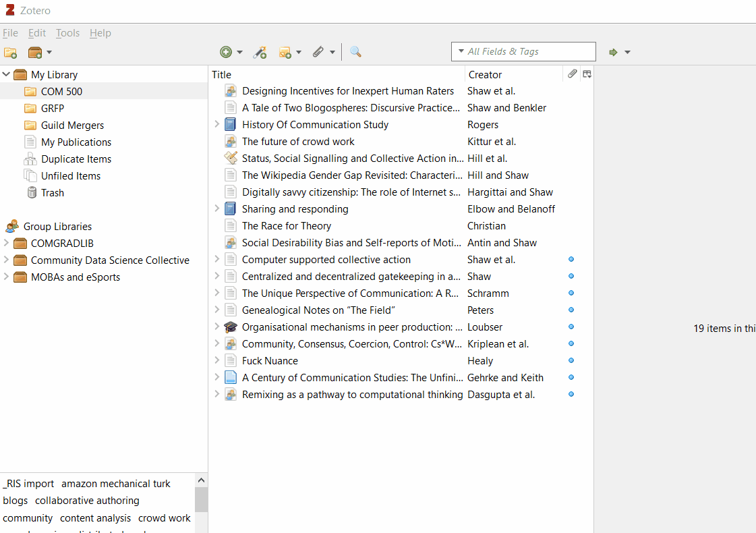Image resolution: width=756 pixels, height=533 pixels.
Task: Click the New Note icon
Action: 285,52
